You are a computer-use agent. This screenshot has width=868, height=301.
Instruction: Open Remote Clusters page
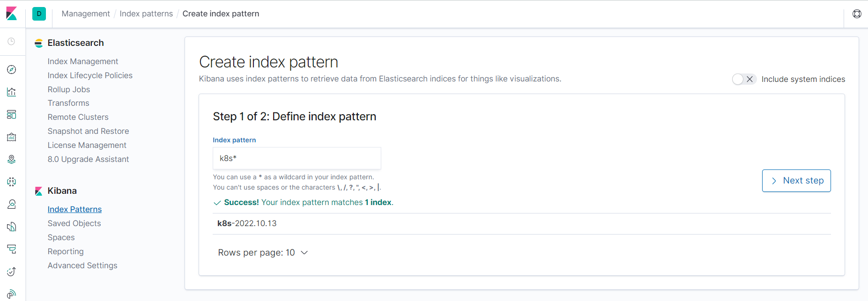tap(78, 117)
